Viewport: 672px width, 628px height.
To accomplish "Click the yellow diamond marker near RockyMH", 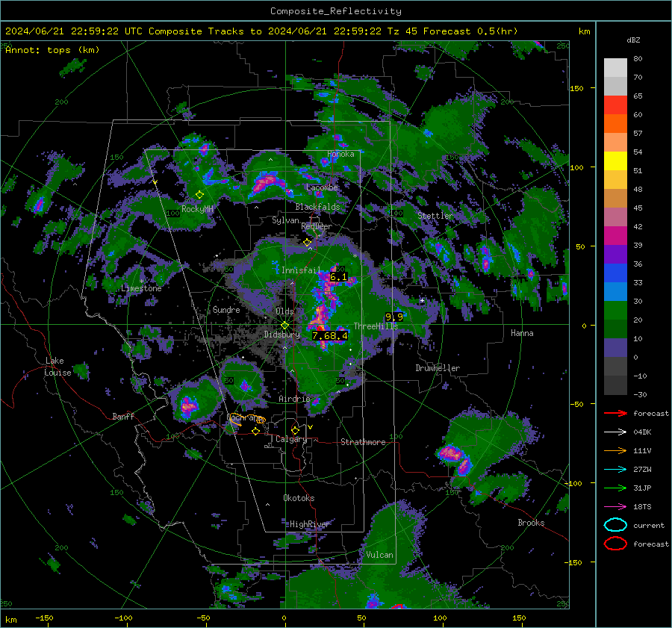I will [x=199, y=195].
